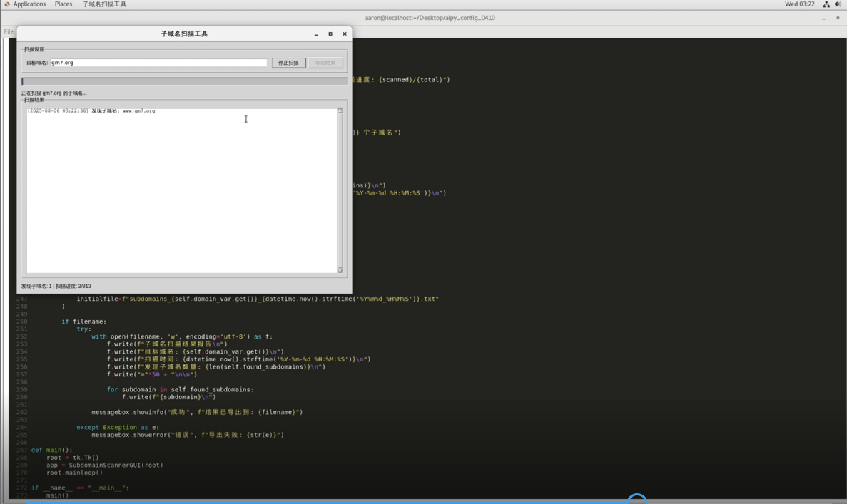
Task: Open the File menu of the terminal window
Action: 9,32
